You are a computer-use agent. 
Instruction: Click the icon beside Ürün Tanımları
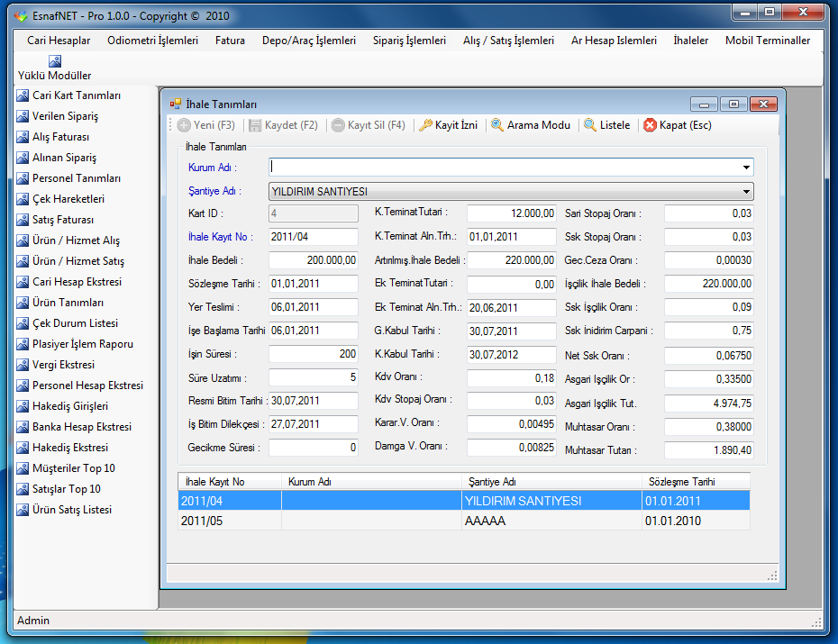pyautogui.click(x=23, y=303)
